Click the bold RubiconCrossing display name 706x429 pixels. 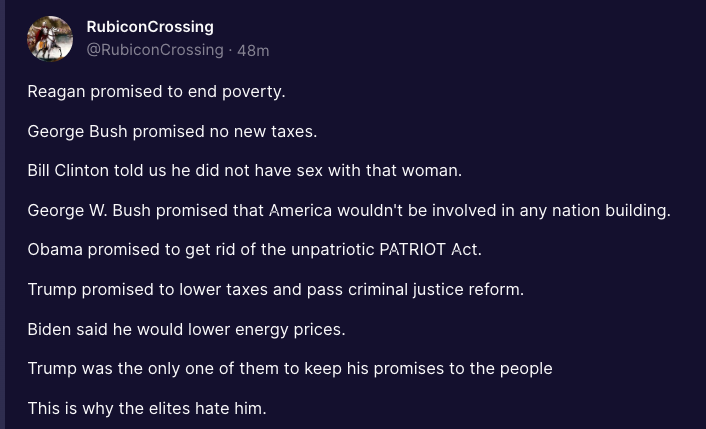pyautogui.click(x=150, y=27)
